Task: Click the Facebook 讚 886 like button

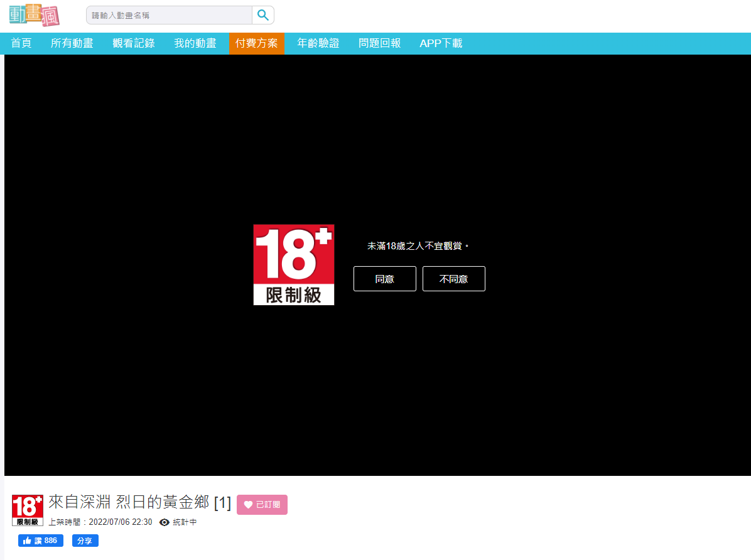Action: click(41, 541)
